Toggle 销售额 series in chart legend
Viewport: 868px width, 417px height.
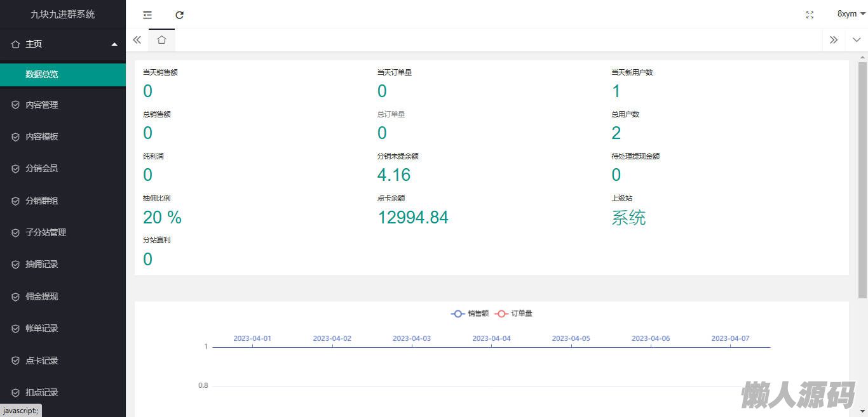(x=470, y=314)
